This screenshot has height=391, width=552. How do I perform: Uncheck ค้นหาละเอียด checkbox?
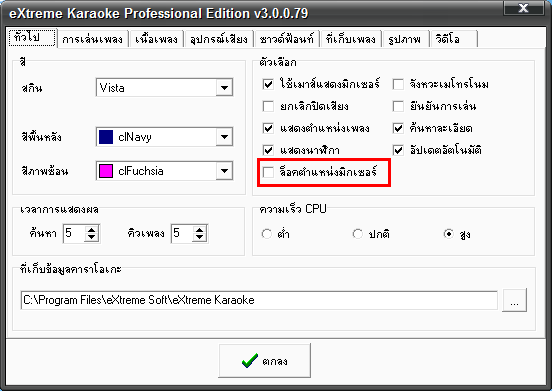398,128
